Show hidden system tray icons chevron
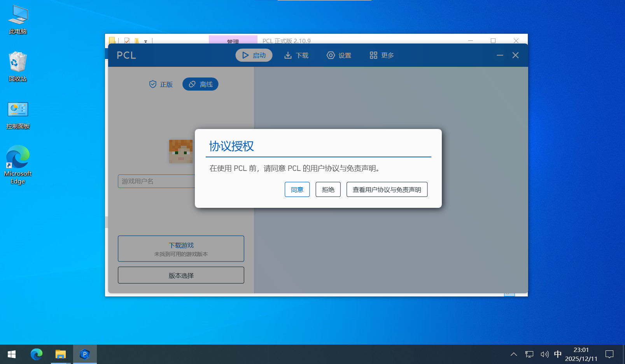625x364 pixels. pyautogui.click(x=513, y=354)
